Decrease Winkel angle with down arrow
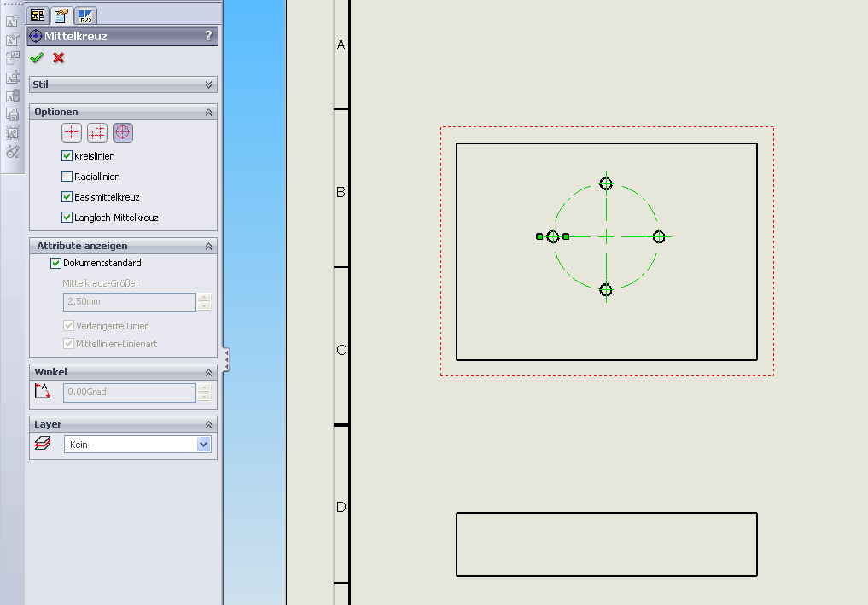The image size is (868, 605). pyautogui.click(x=204, y=397)
